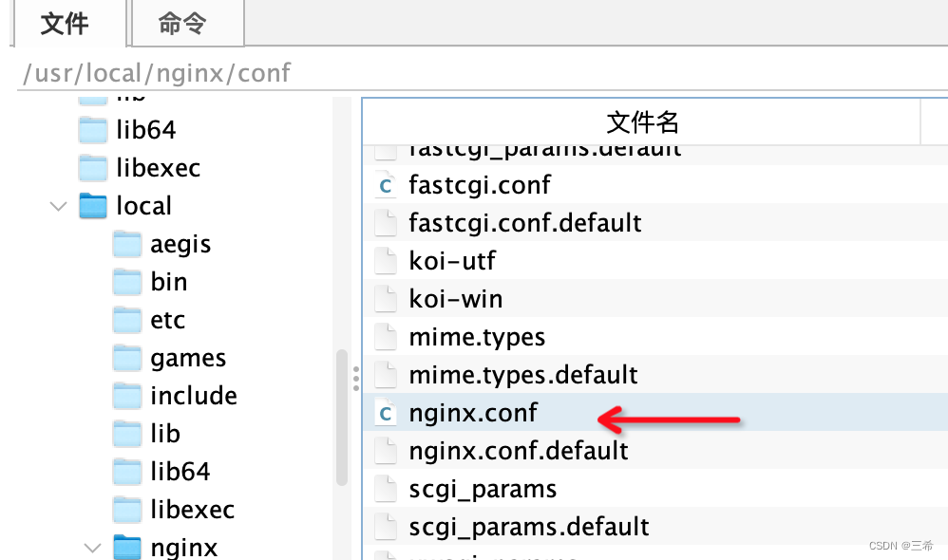Image resolution: width=948 pixels, height=560 pixels.
Task: Open the games folder icon
Action: point(126,358)
